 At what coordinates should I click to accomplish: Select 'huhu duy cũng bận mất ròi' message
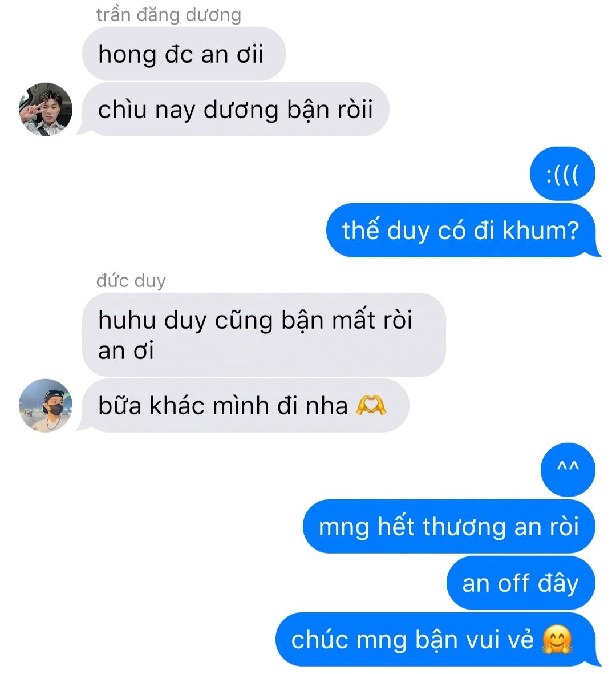264,335
